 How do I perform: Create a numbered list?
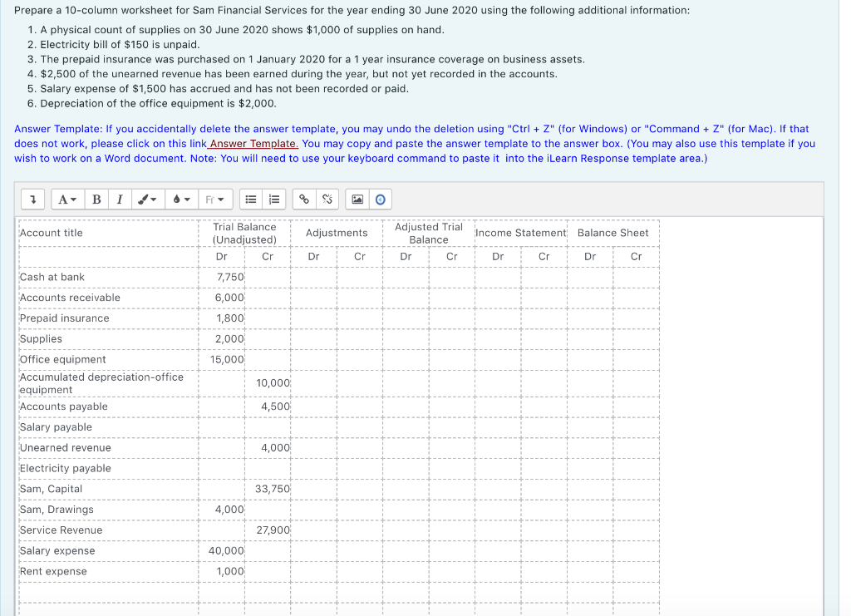274,199
